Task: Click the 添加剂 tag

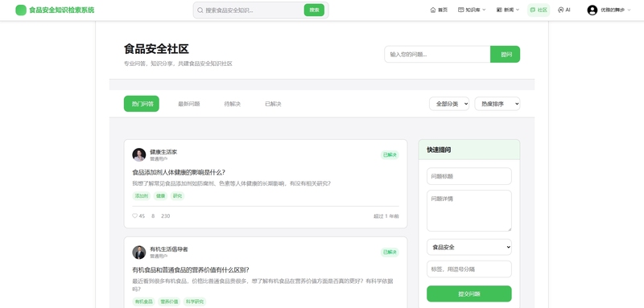Action: [x=142, y=196]
